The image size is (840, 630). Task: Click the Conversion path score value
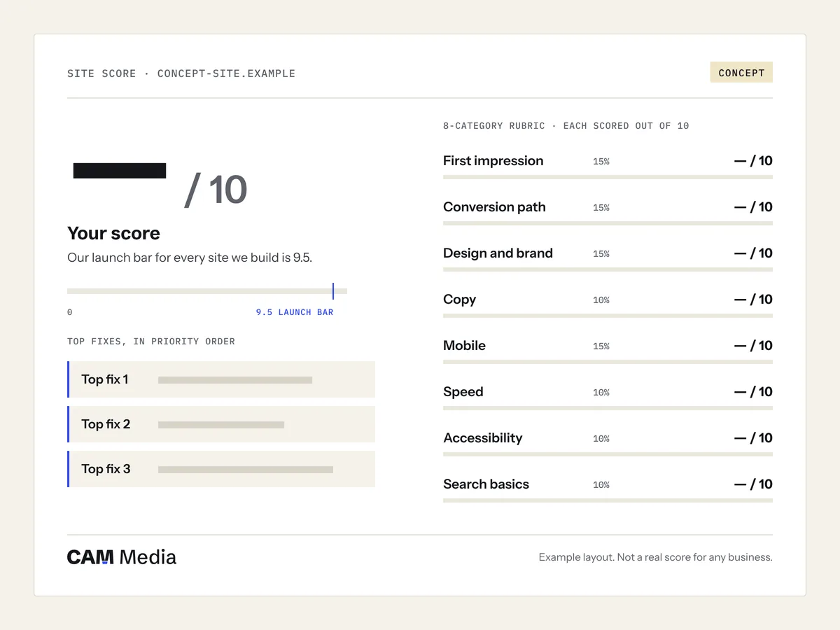753,207
